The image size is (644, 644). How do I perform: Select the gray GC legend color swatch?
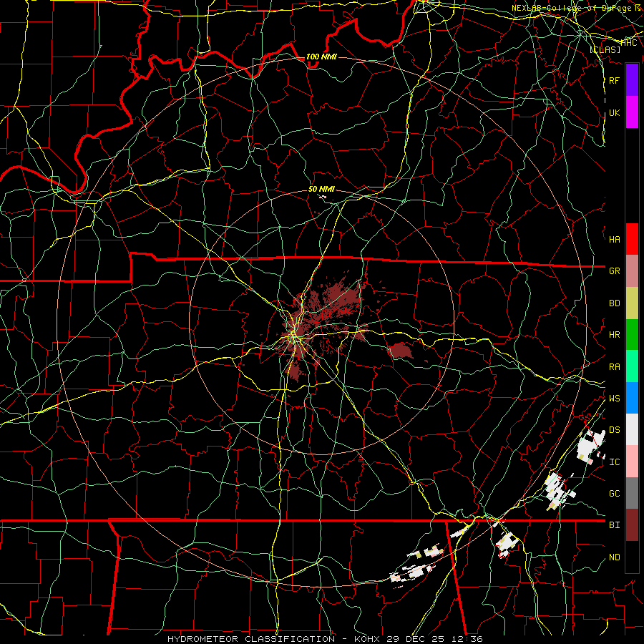point(632,493)
